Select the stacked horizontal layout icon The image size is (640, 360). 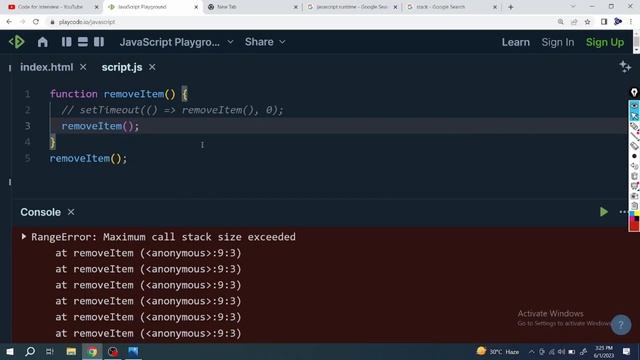(83, 42)
